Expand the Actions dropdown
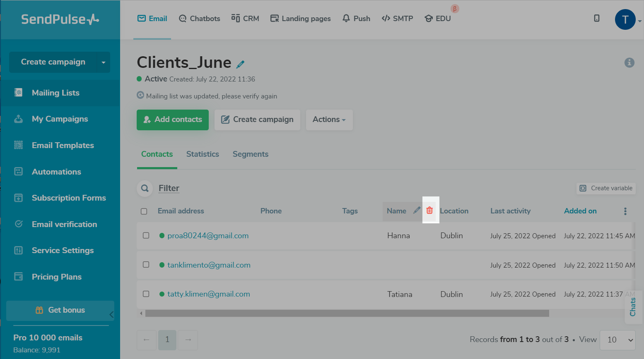 [x=329, y=120]
